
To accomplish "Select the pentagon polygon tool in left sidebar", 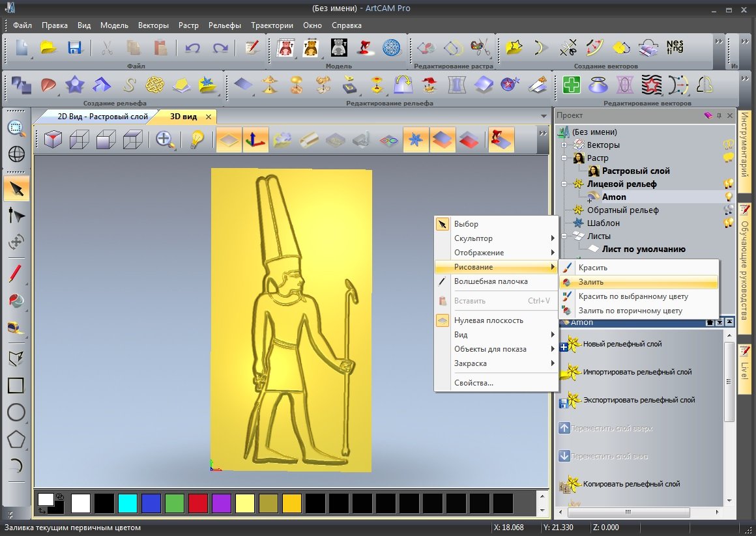I will (x=16, y=439).
